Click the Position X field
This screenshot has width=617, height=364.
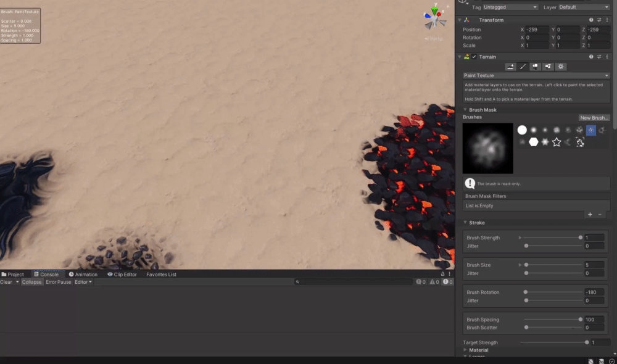[x=537, y=30]
